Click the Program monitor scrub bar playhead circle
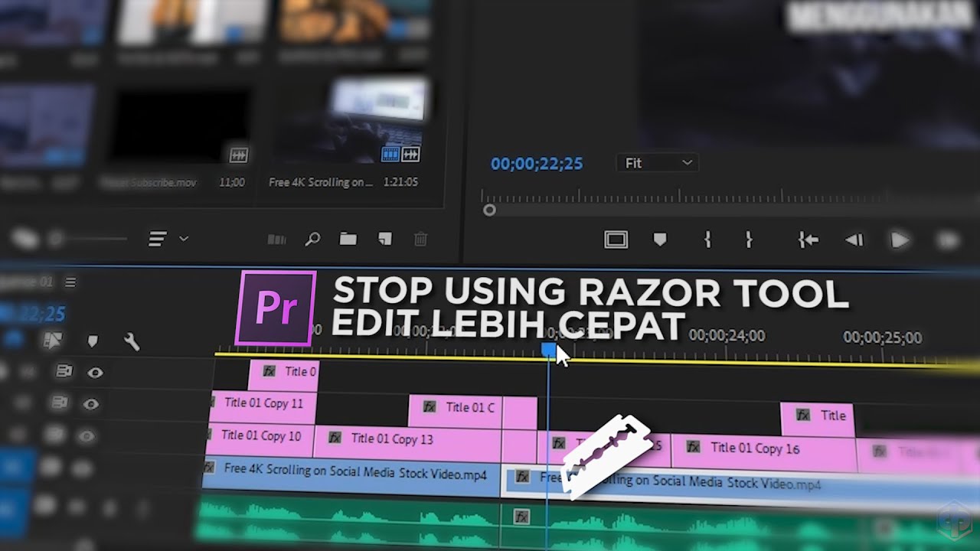 (489, 210)
